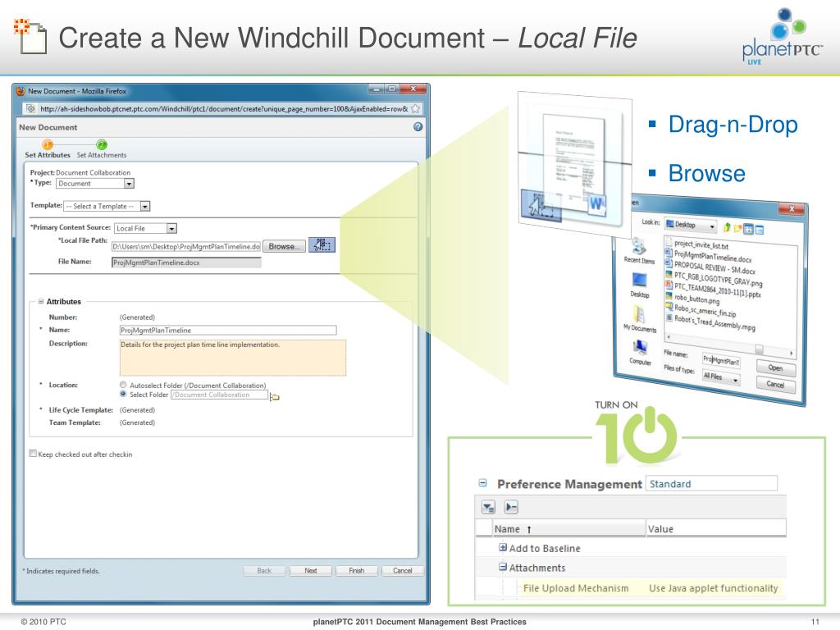Click the Up One Level icon in Open dialog

[x=727, y=227]
